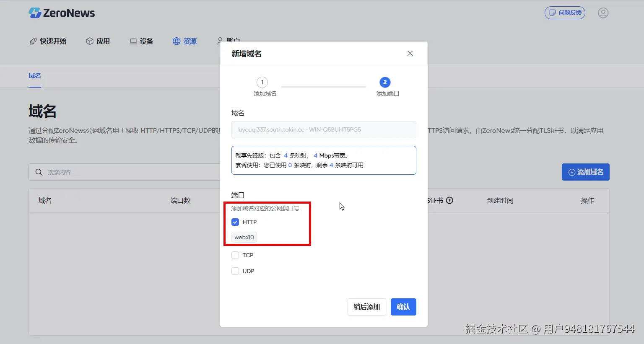Disable the HTTP checkbox
The width and height of the screenshot is (644, 344).
[x=235, y=222]
